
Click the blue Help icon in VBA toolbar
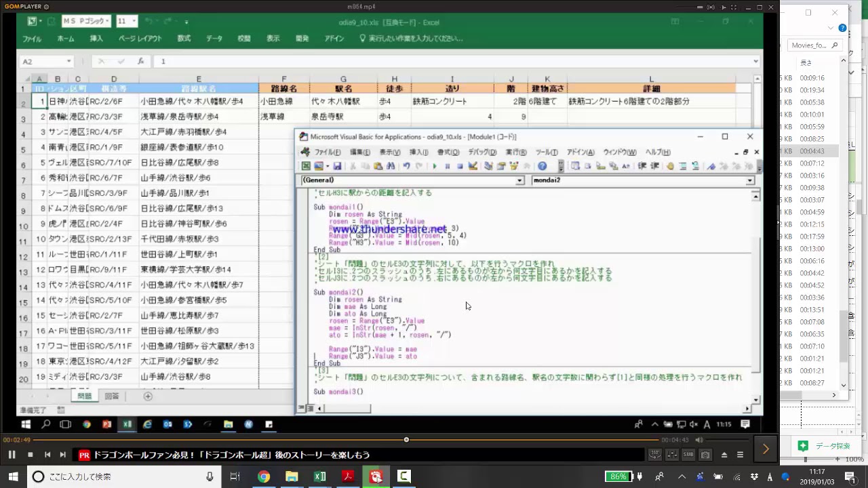[x=542, y=166]
